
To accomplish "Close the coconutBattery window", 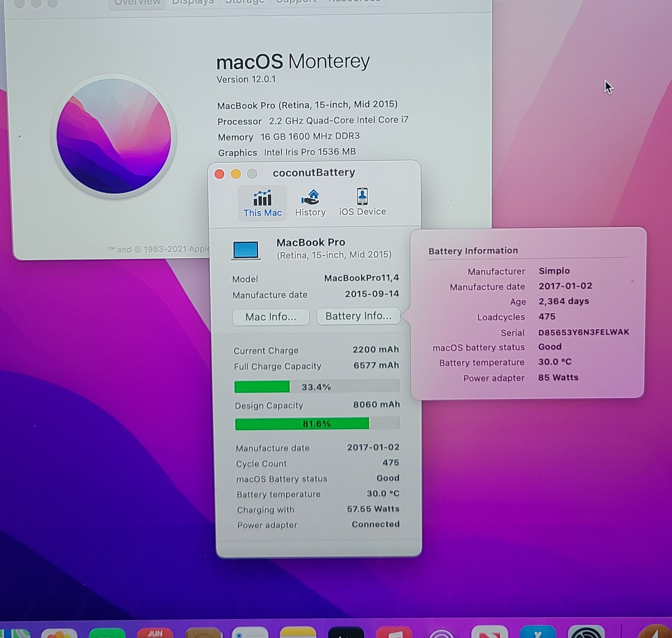I will tap(219, 174).
